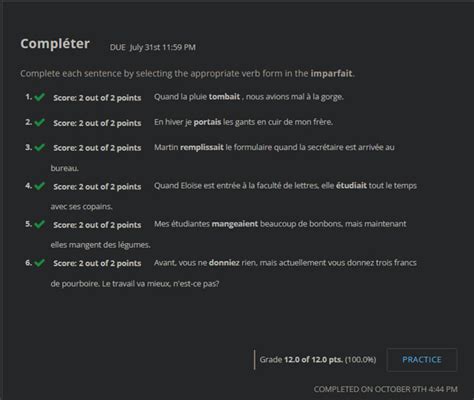Click the completed on October 9th timestamp
This screenshot has height=400, width=474.
386,389
